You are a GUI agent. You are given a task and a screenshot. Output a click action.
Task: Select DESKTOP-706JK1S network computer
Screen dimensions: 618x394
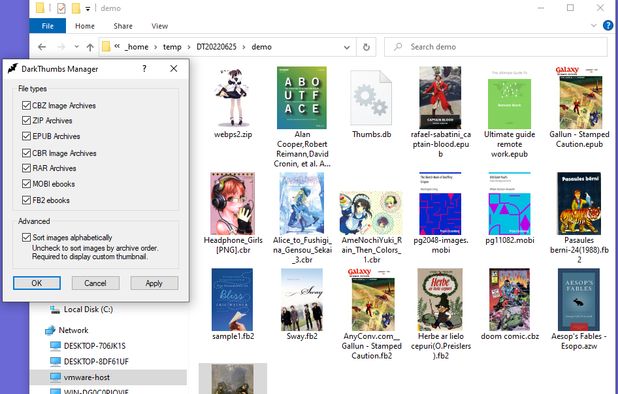(95, 346)
